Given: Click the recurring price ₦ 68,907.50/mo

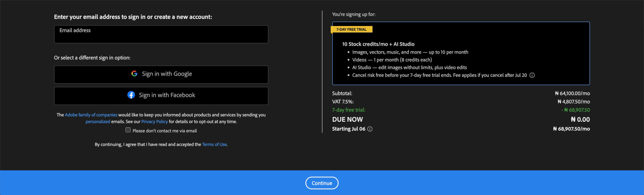Looking at the screenshot, I should pos(571,129).
